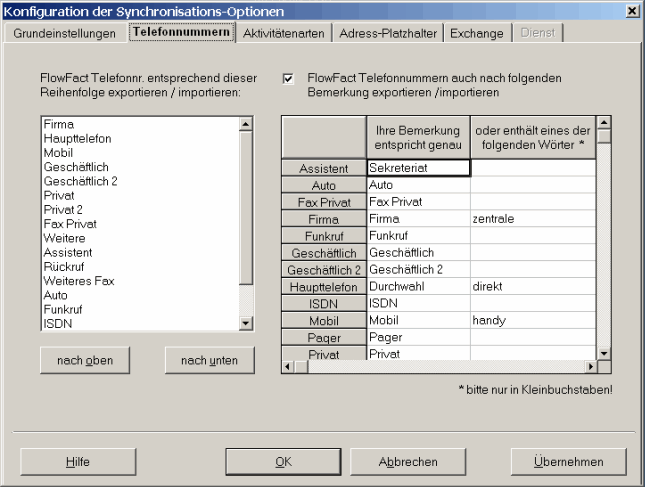Confirm settings with OK

(x=283, y=462)
